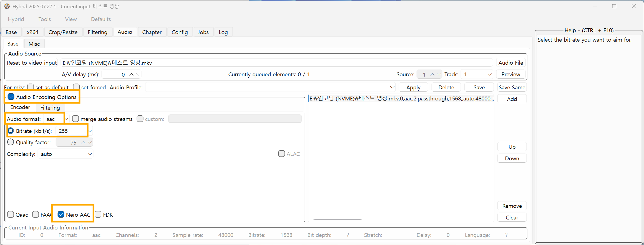
Task: Click Reset to video input button
Action: (x=32, y=63)
